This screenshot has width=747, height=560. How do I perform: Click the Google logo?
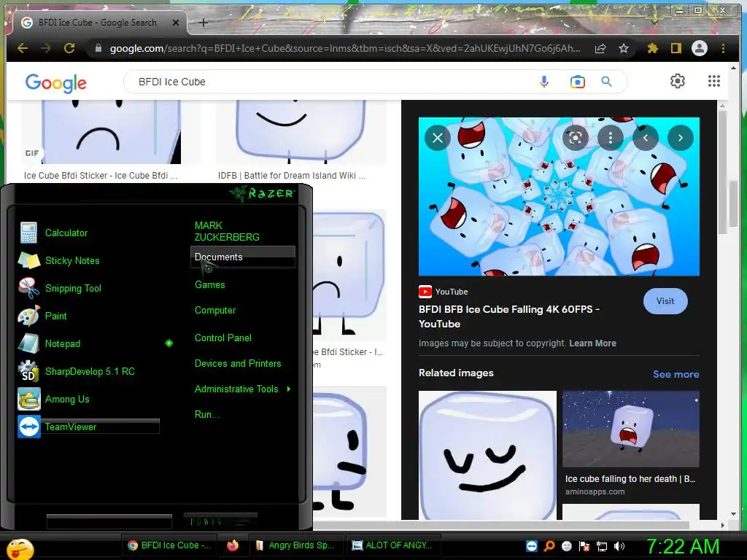pos(55,83)
